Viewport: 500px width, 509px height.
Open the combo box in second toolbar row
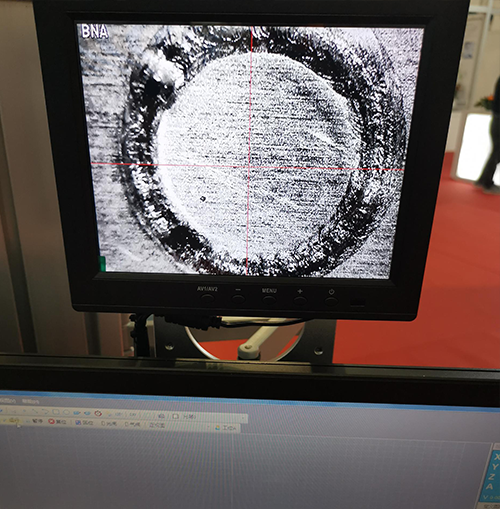pyautogui.click(x=180, y=426)
